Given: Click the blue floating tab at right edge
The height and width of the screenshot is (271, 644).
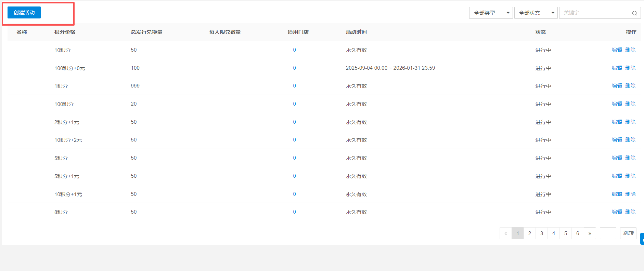Looking at the screenshot, I should (642, 239).
